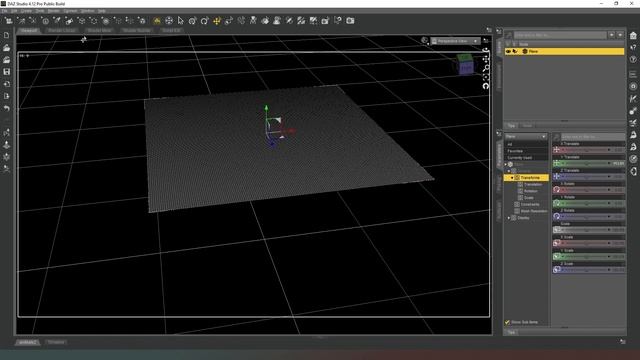640x360 pixels.
Task: Click the view cube in the viewport corner
Action: coord(465,65)
